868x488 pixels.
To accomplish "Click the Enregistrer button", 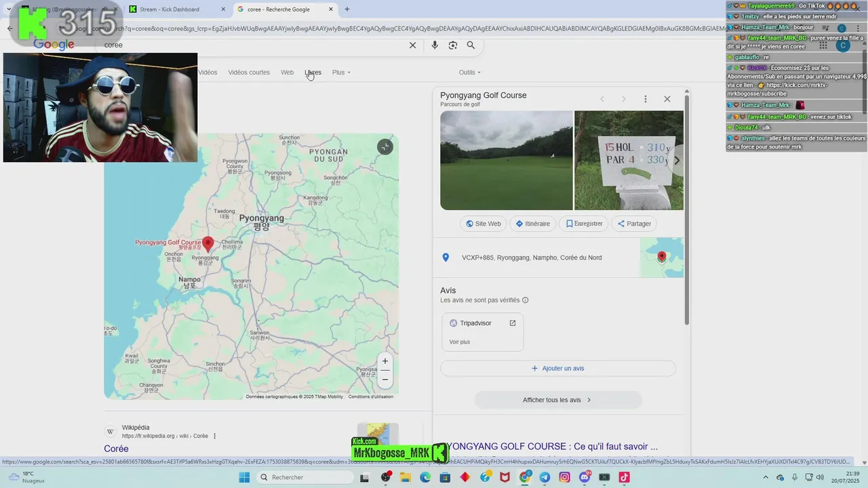I will click(584, 224).
